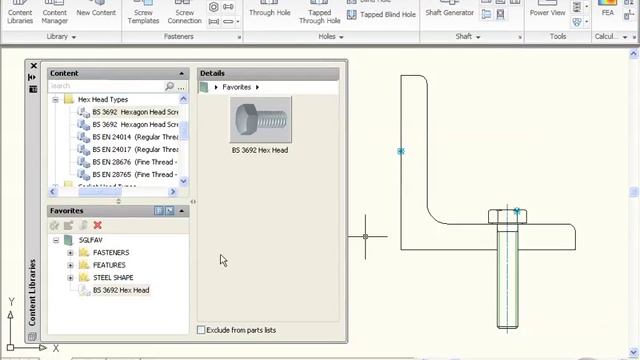
Task: Toggle auto-hide on the Content Libraries palette
Action: point(32,77)
